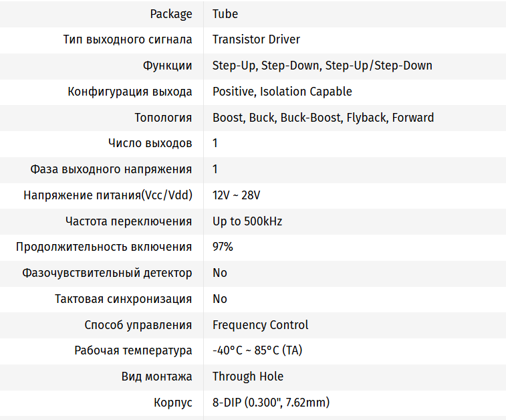The width and height of the screenshot is (506, 420).
Task: Click the 'Частота переключения' label
Action: click(x=128, y=221)
